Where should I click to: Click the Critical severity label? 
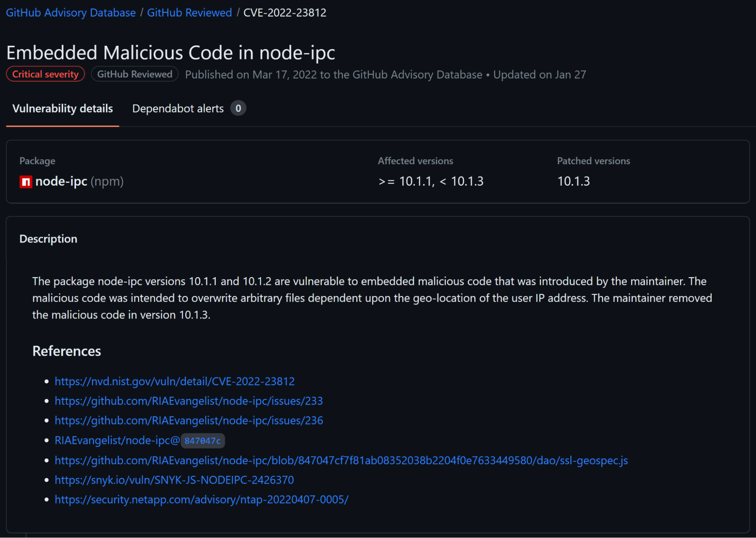(x=45, y=74)
